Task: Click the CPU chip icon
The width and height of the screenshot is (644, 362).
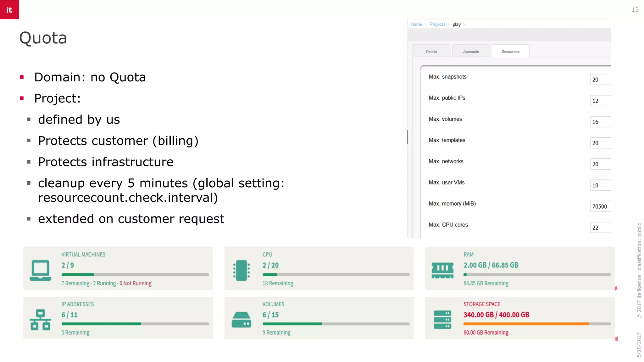Action: [241, 270]
